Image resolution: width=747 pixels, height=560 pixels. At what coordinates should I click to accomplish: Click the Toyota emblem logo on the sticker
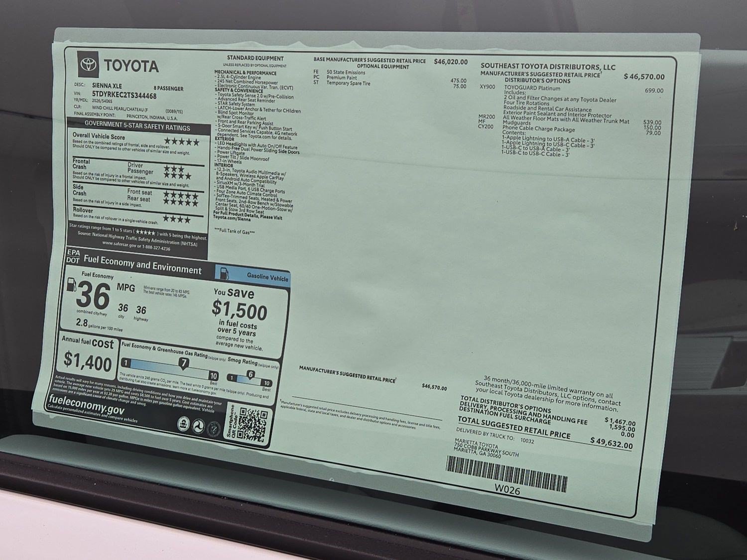(x=88, y=65)
